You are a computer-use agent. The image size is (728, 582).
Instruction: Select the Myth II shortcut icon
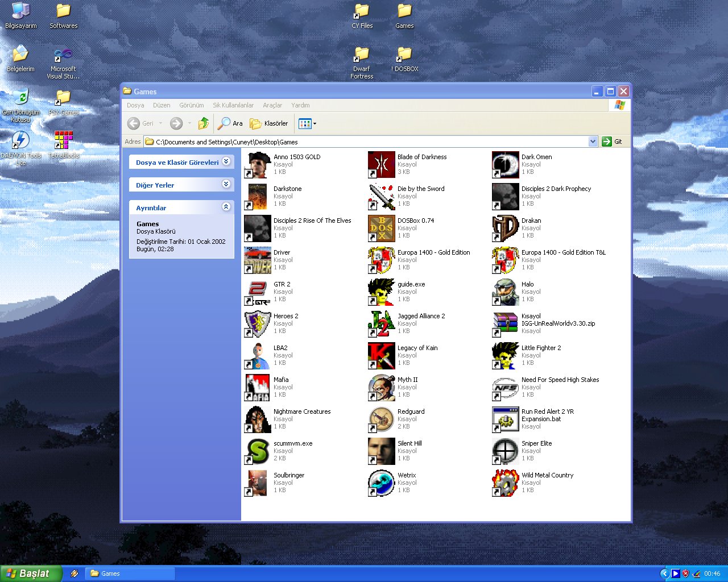point(381,388)
